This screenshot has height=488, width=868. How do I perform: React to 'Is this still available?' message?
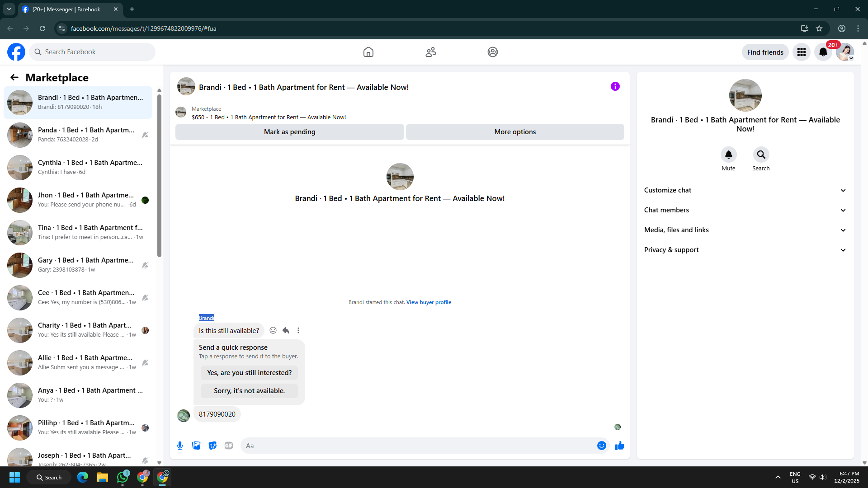coord(273,330)
